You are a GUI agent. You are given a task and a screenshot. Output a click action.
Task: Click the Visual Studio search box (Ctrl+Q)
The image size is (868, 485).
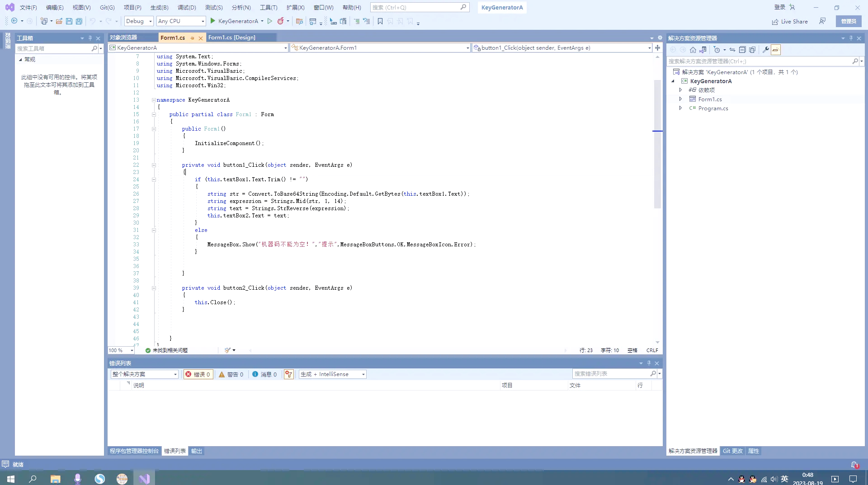pos(420,8)
